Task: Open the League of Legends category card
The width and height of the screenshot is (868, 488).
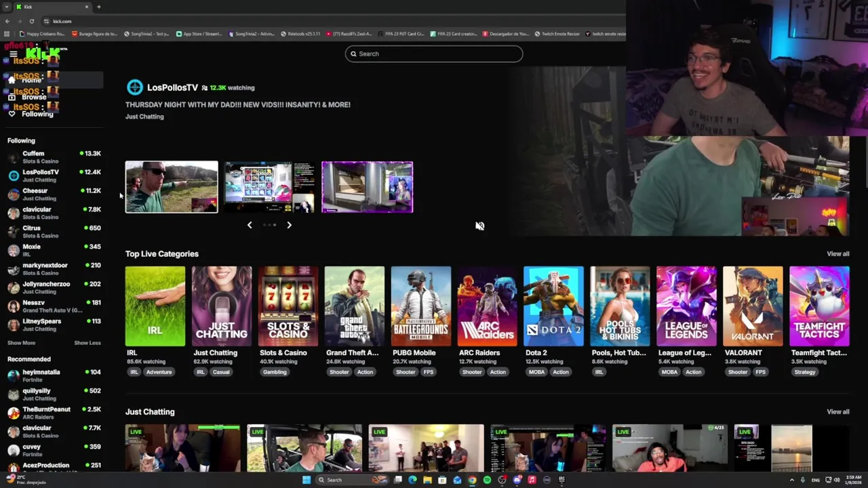Action: (x=686, y=306)
